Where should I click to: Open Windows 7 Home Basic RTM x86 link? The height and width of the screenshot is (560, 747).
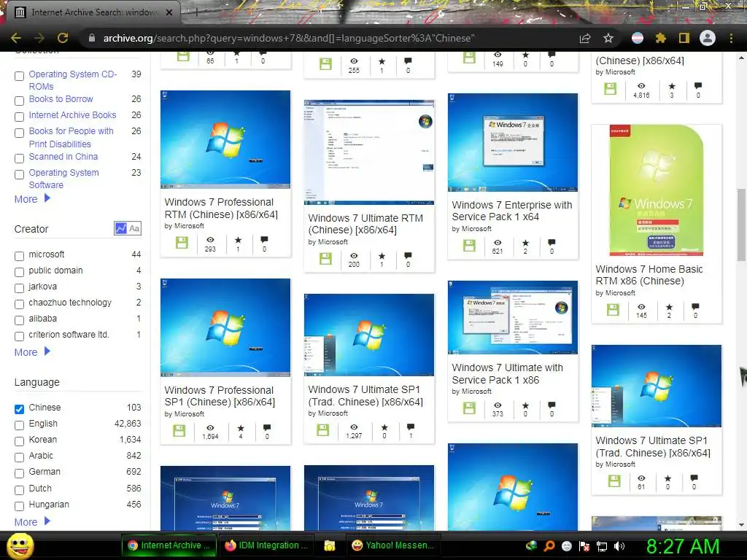pyautogui.click(x=649, y=275)
